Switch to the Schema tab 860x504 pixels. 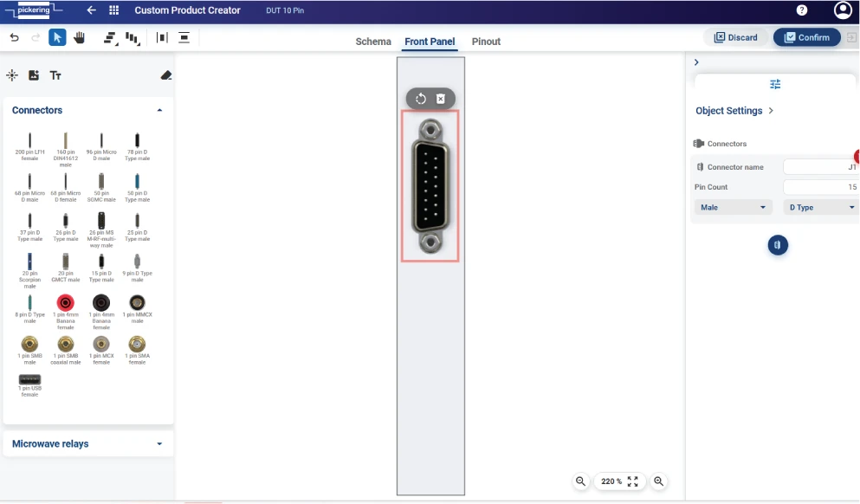[373, 41]
